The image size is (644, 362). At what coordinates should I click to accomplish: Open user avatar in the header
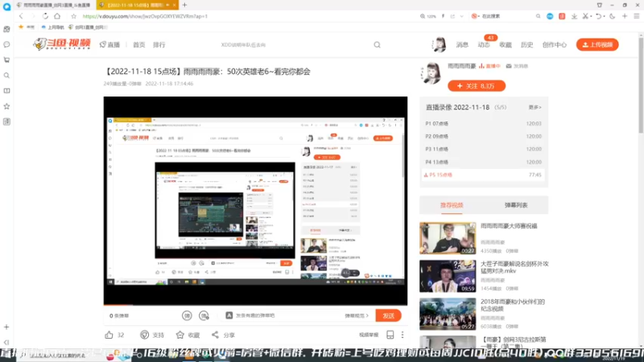pyautogui.click(x=439, y=44)
